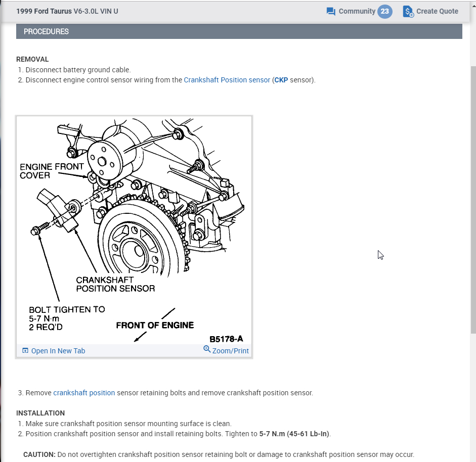This screenshot has width=476, height=462.
Task: Open the Crankshaft Position sensor link
Action: (x=227, y=80)
